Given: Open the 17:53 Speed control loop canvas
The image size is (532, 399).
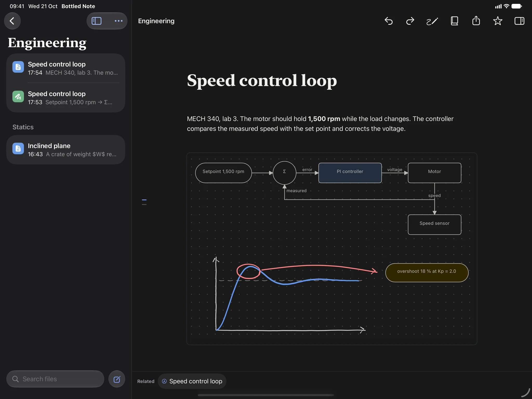Looking at the screenshot, I should [66, 98].
